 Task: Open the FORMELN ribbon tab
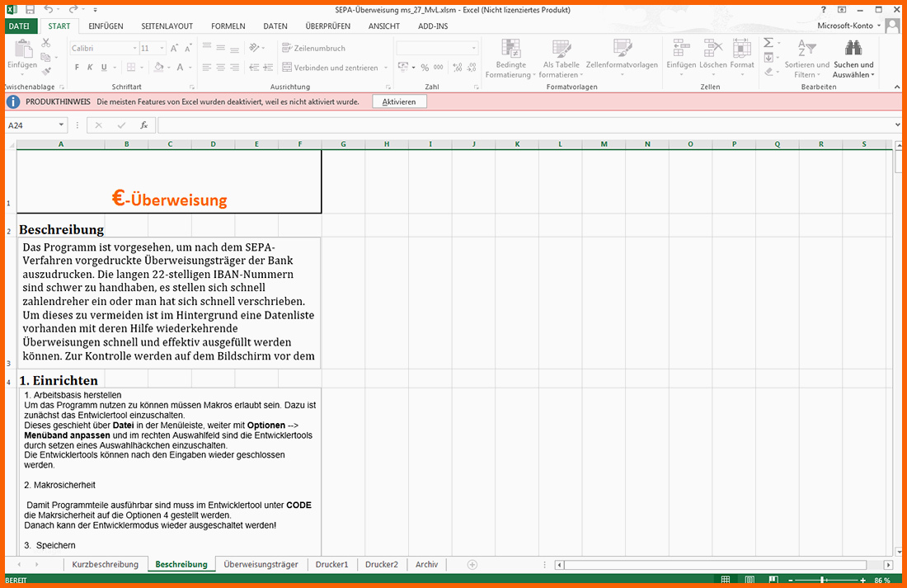point(228,26)
